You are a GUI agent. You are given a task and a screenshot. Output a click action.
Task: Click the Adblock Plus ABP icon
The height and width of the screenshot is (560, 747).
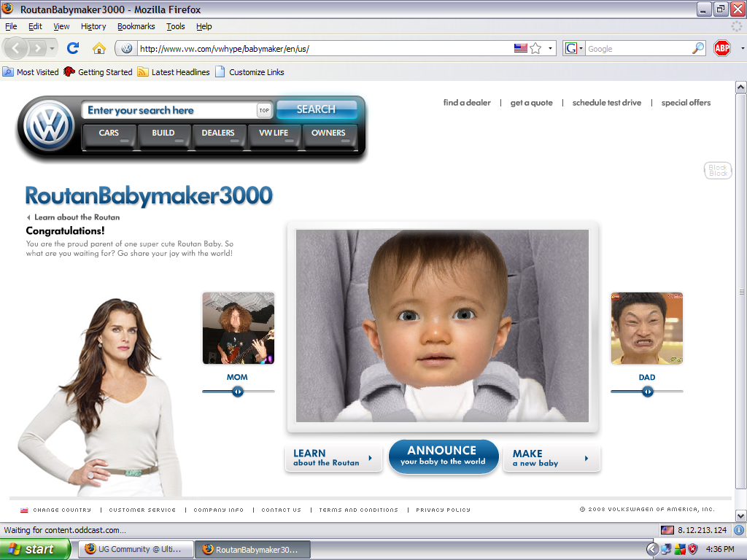(x=722, y=48)
